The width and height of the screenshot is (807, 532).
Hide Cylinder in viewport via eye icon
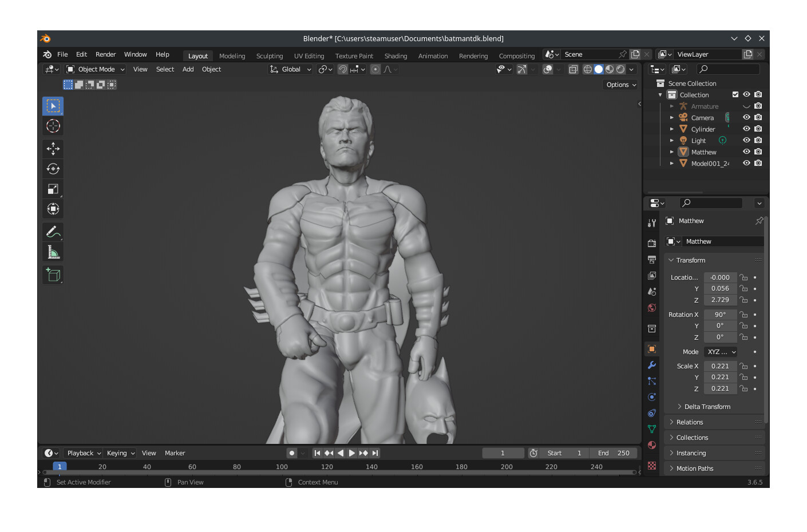point(746,129)
